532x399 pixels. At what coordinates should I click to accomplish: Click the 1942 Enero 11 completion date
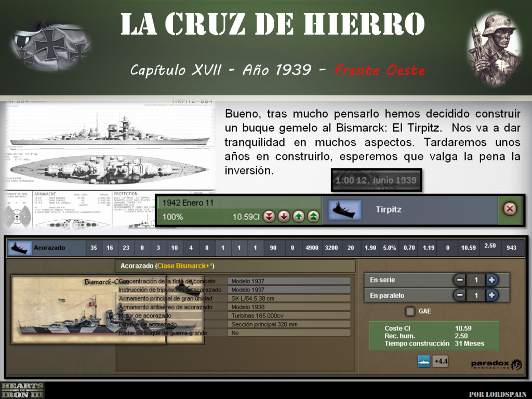click(x=188, y=203)
